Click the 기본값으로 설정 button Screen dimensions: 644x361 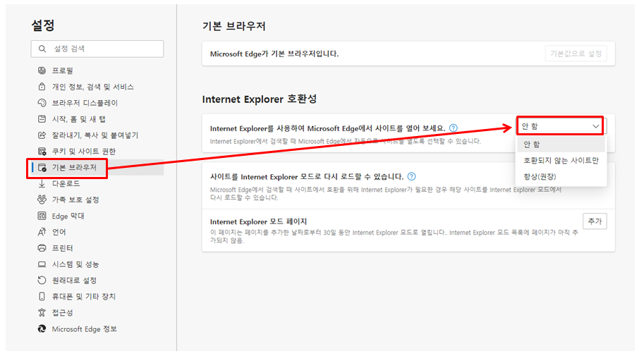576,54
